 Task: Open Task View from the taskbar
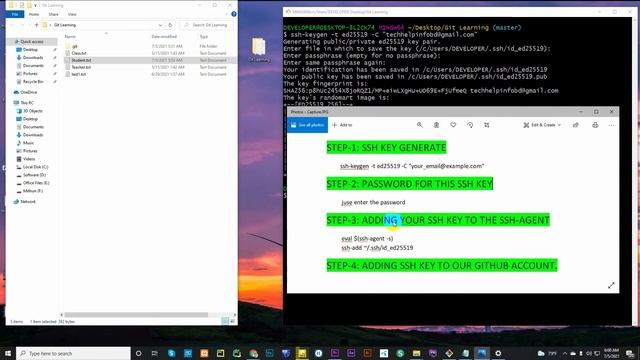pos(155,353)
